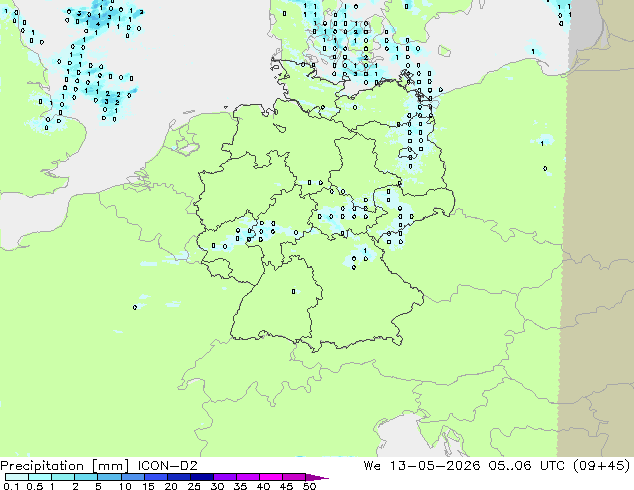
Task: Click the 2–5 mm legend color swatch
Action: [x=86, y=477]
